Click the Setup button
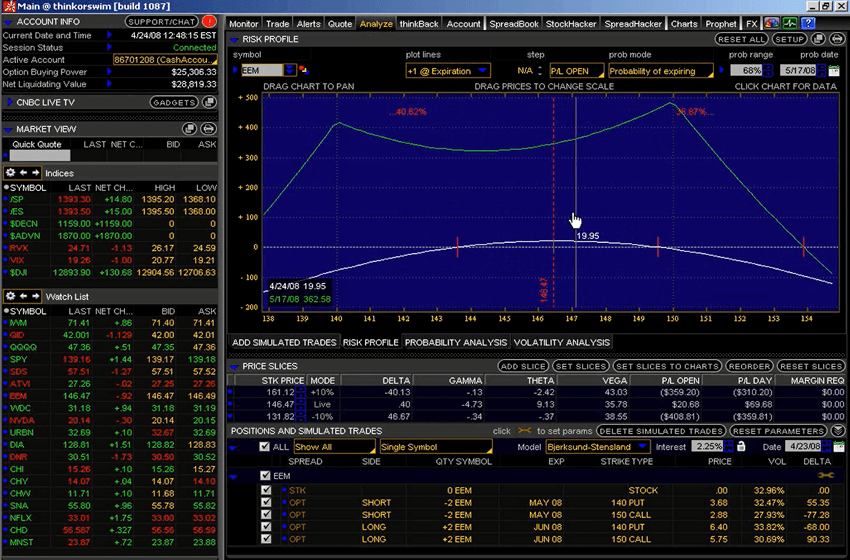This screenshot has height=560, width=850. point(789,39)
